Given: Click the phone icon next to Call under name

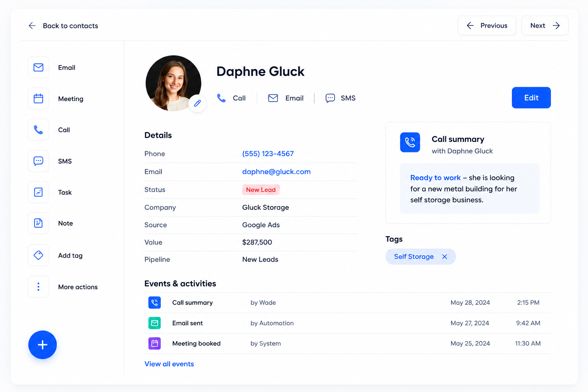Looking at the screenshot, I should [x=221, y=98].
